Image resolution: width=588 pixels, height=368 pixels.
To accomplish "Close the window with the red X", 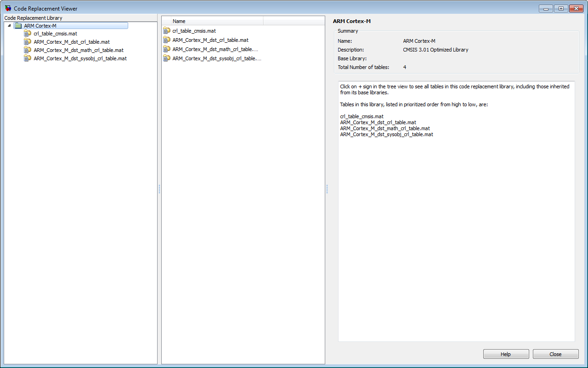I will (576, 8).
